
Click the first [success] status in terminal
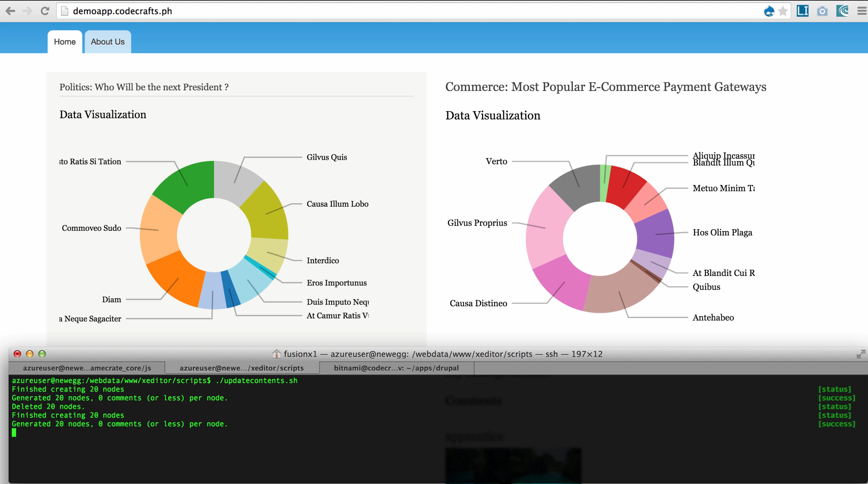837,398
